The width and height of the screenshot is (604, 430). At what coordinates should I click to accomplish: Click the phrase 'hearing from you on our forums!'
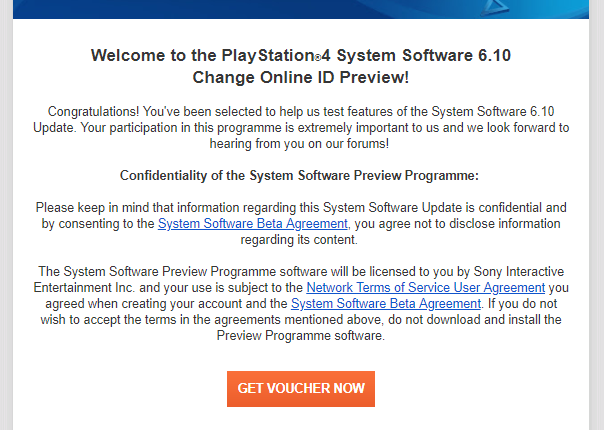point(300,143)
